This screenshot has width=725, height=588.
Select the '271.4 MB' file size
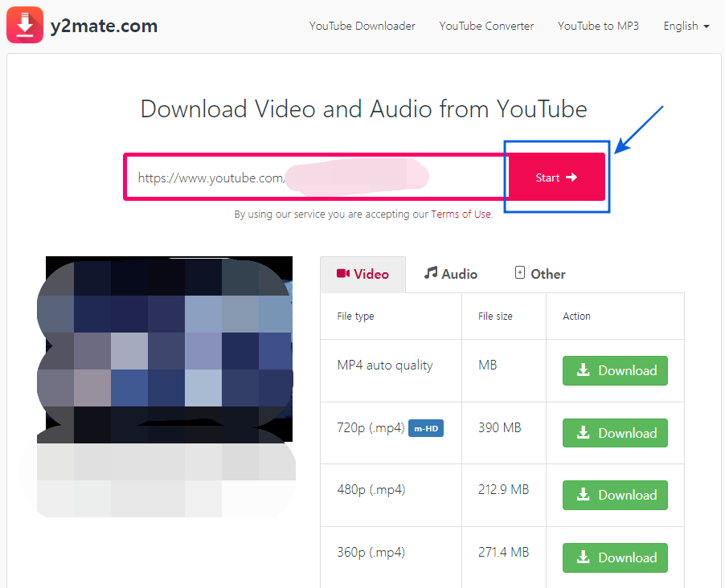[503, 552]
